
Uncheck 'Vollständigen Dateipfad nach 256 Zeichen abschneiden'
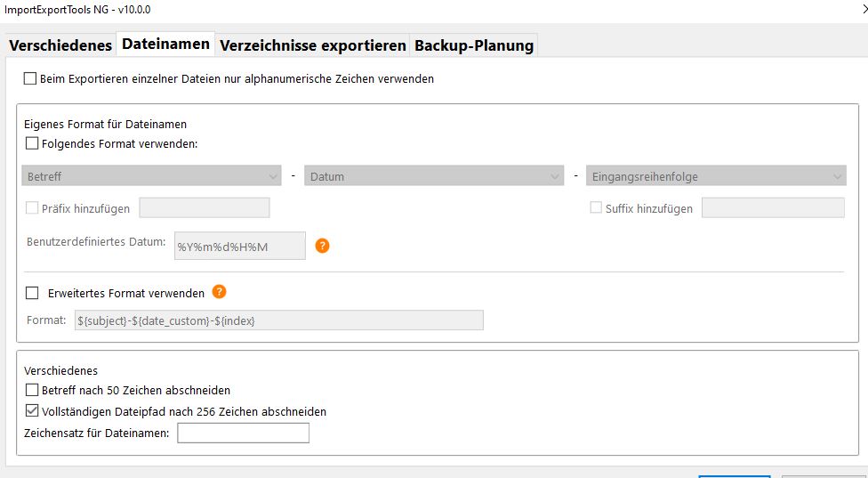click(x=33, y=411)
